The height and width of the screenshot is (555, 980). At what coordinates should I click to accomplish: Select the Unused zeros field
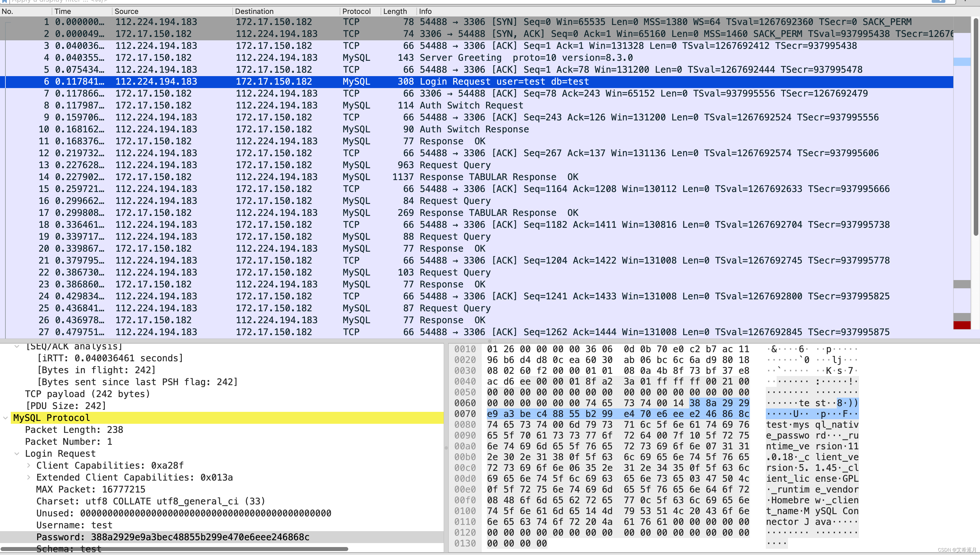click(222, 514)
